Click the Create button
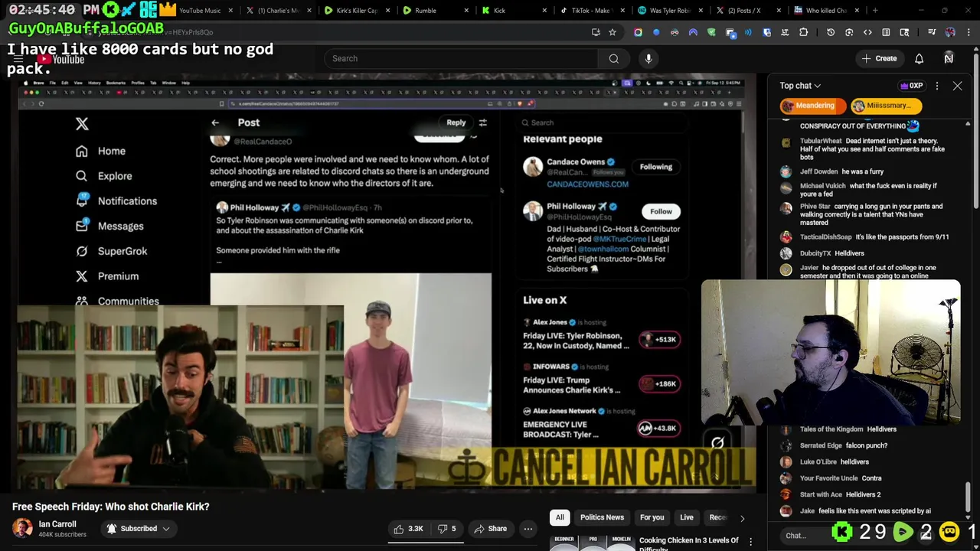The height and width of the screenshot is (551, 980). tap(879, 58)
